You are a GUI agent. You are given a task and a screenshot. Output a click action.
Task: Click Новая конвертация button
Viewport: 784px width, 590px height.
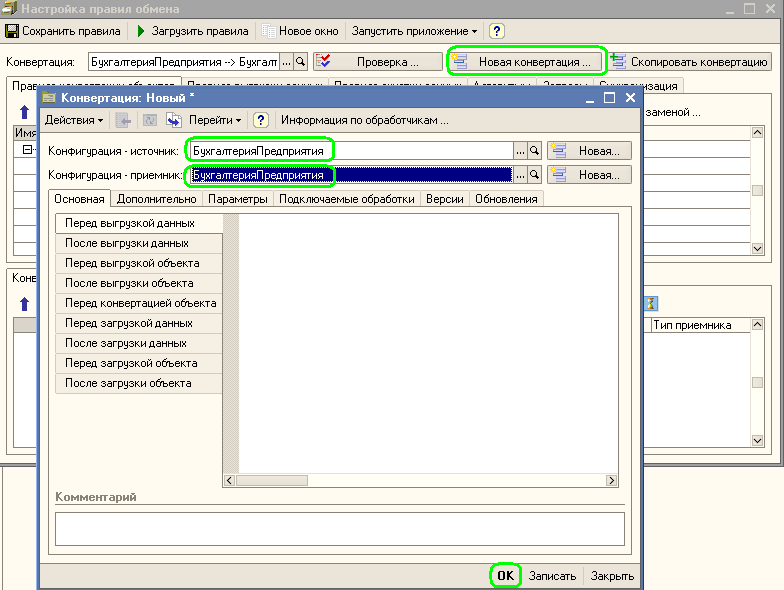527,62
